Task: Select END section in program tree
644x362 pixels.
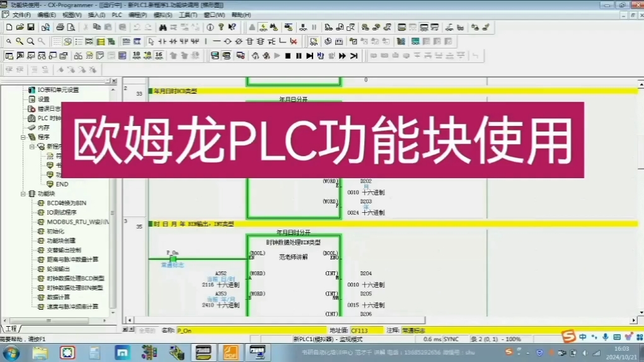Action: click(x=62, y=184)
